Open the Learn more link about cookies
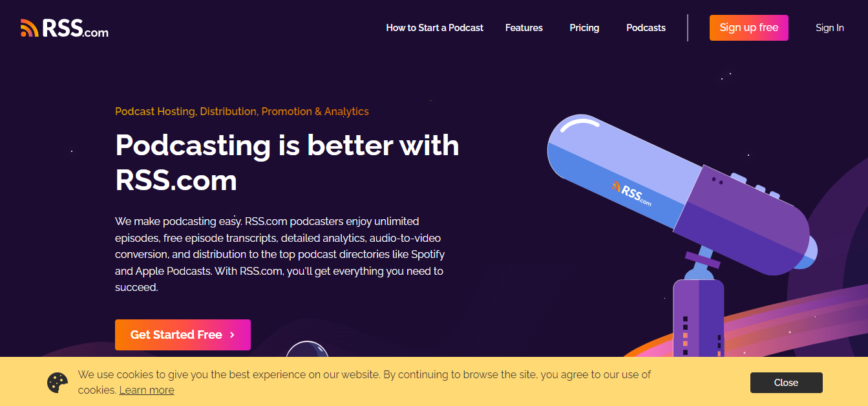 coord(147,390)
